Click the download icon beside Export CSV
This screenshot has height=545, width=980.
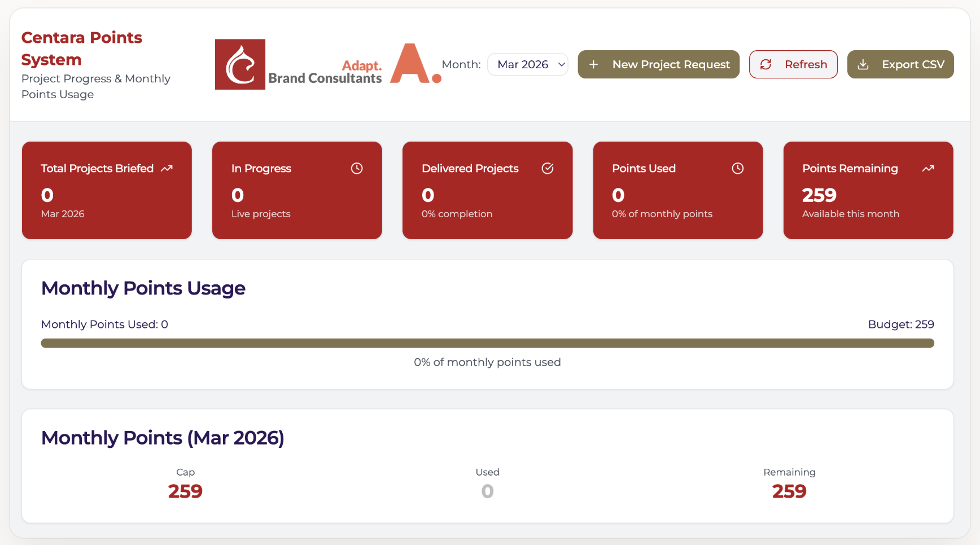(x=863, y=65)
